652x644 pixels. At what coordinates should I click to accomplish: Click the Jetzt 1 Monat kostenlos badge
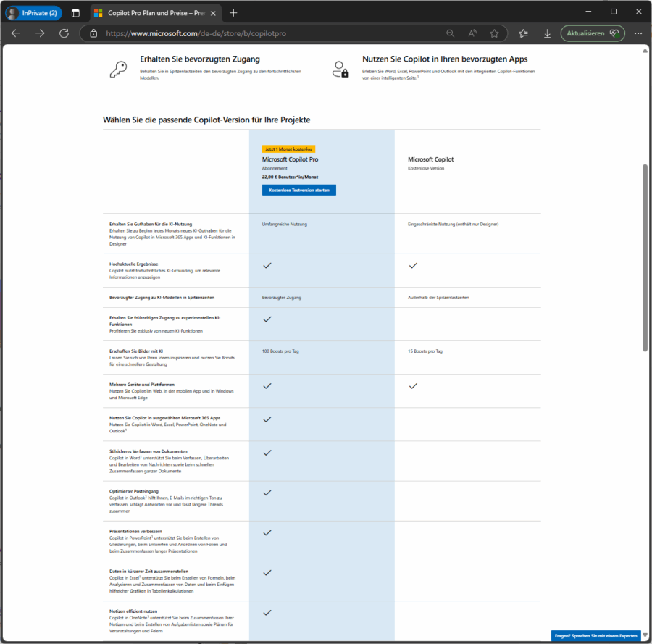[x=288, y=149]
